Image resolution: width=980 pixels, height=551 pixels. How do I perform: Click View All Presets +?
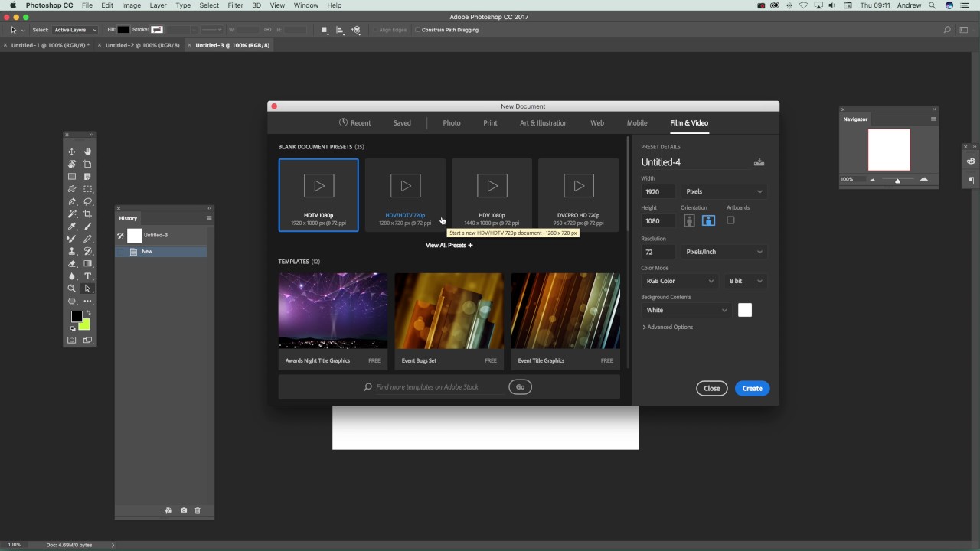pyautogui.click(x=449, y=246)
